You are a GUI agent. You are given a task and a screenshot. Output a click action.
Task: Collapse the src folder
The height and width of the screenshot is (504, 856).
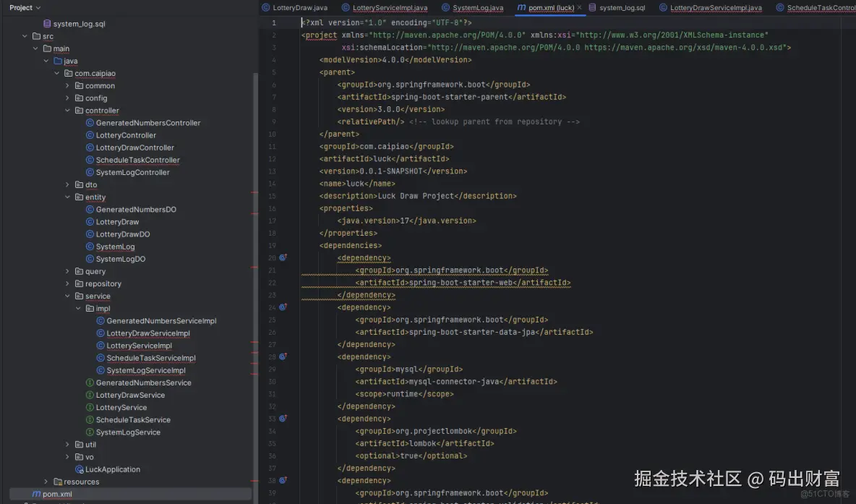point(25,36)
